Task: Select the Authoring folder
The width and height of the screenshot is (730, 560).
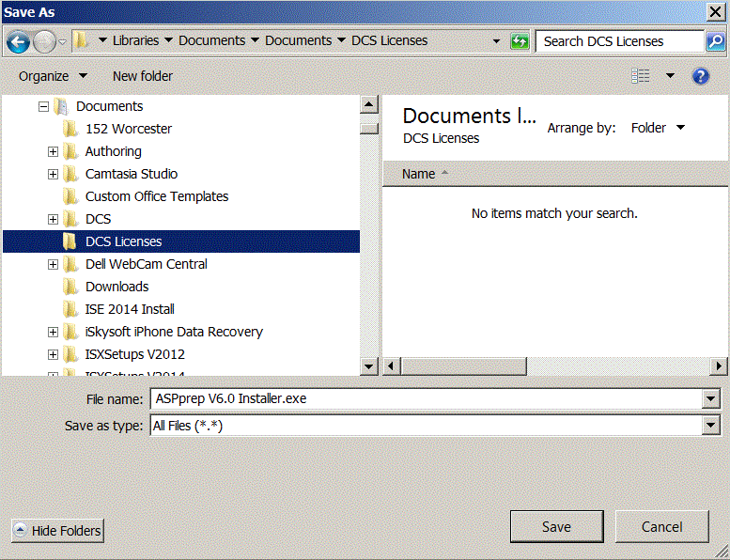Action: coord(113,151)
